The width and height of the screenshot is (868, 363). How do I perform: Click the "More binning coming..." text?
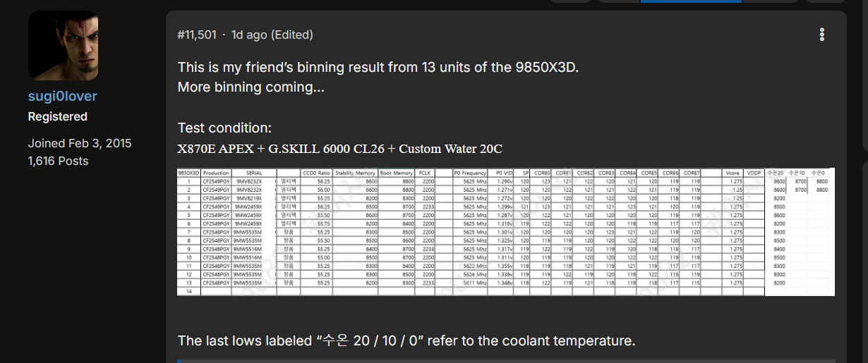point(251,87)
